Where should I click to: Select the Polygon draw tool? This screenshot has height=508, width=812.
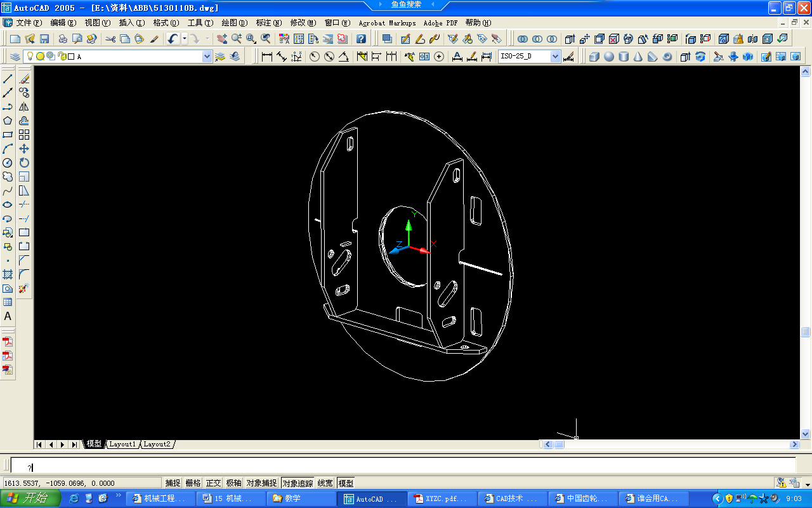(8, 121)
